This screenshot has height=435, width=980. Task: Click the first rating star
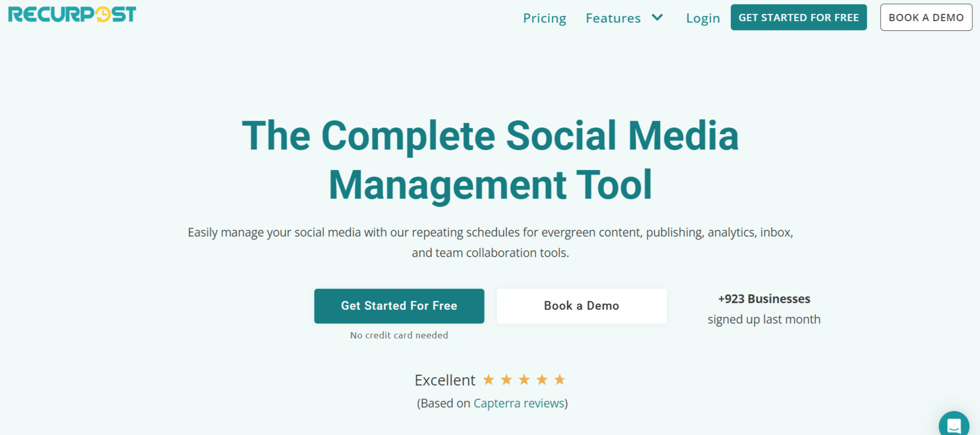coord(489,380)
